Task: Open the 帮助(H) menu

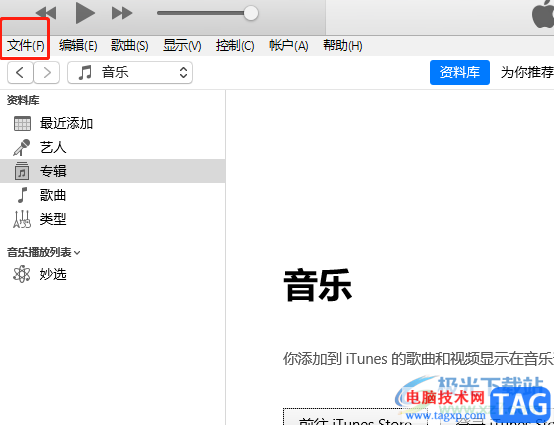Action: pyautogui.click(x=343, y=45)
